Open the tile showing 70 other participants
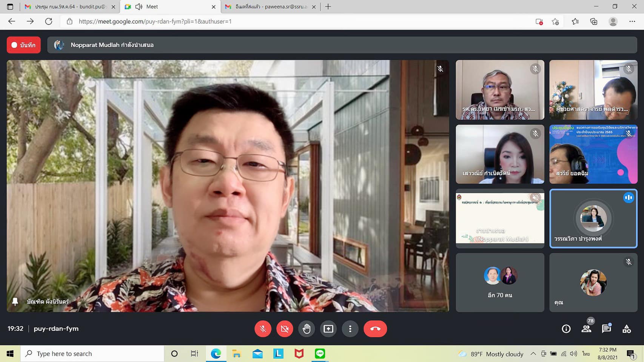 500,282
